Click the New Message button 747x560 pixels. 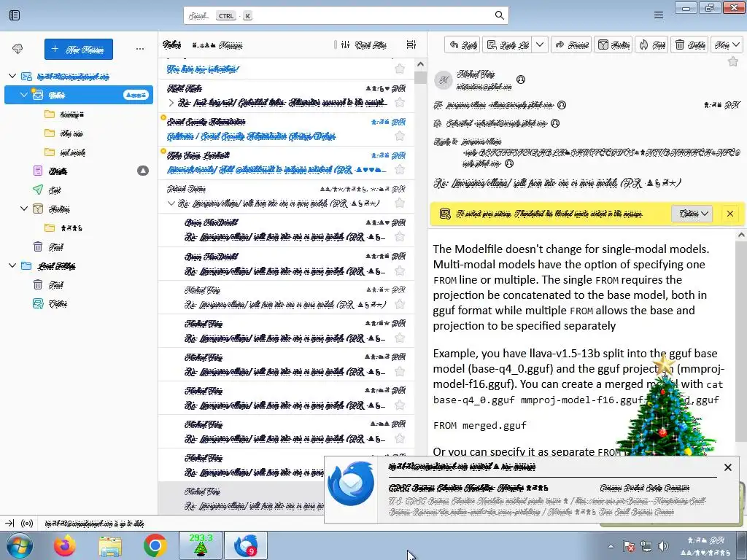[x=79, y=49]
